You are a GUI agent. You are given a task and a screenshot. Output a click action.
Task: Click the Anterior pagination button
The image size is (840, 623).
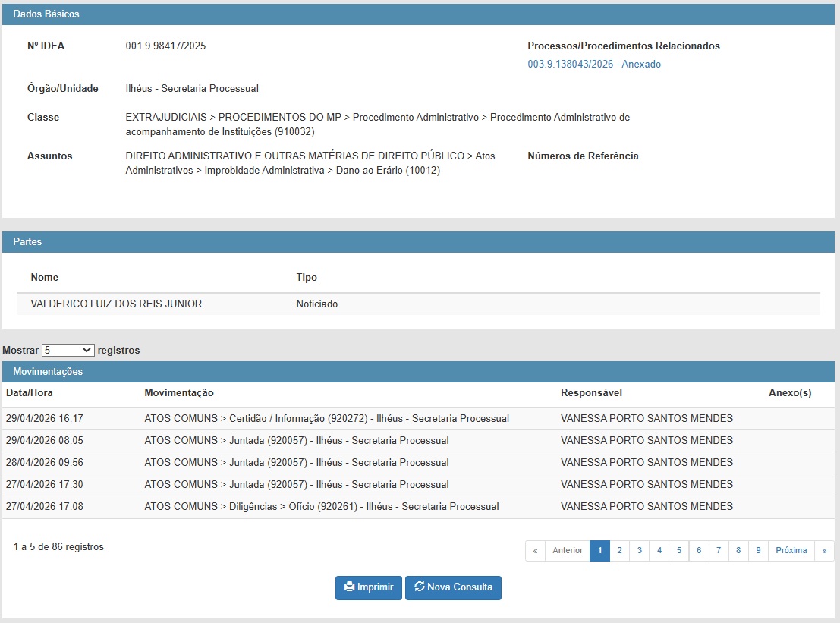(x=568, y=551)
